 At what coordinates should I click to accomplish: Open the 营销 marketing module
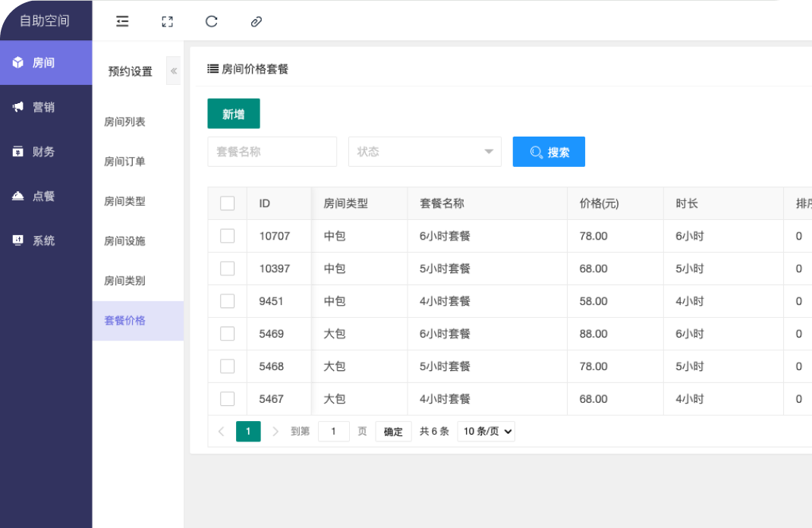click(x=46, y=108)
